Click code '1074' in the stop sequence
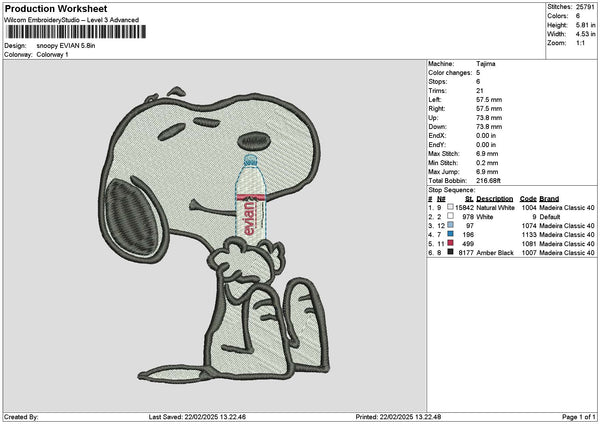 529,226
